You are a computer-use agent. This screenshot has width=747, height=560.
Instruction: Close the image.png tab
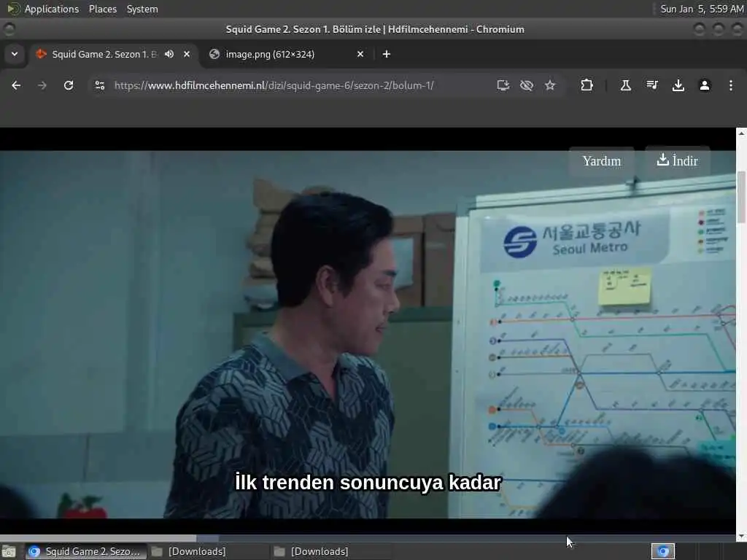[x=360, y=54]
